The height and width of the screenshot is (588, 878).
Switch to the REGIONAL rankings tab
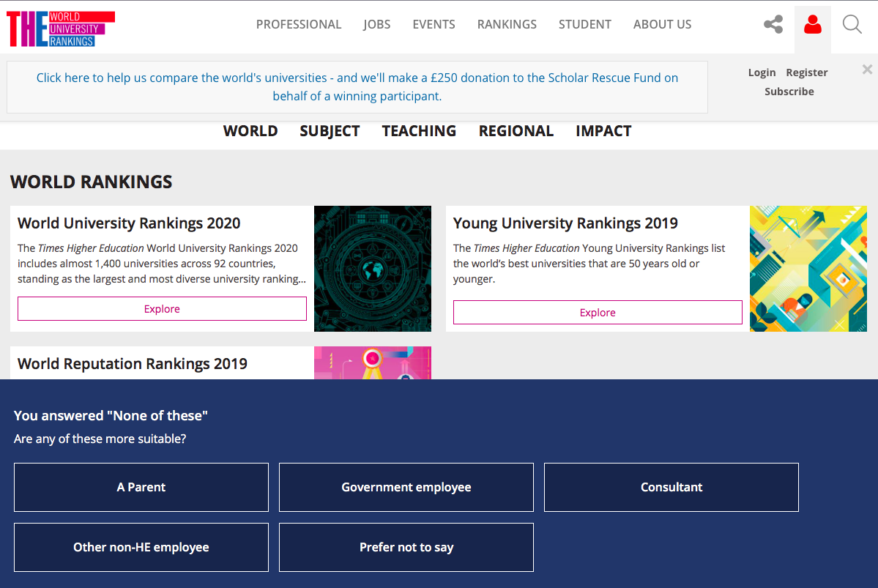[516, 131]
